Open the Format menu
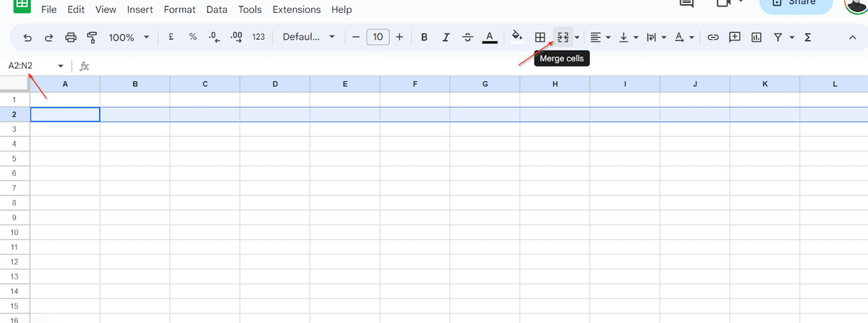This screenshot has height=323, width=868. point(179,9)
